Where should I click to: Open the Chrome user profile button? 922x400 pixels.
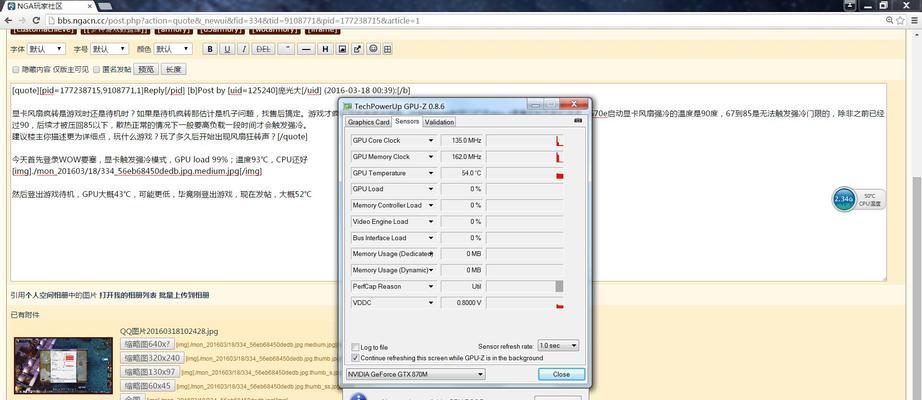(850, 5)
